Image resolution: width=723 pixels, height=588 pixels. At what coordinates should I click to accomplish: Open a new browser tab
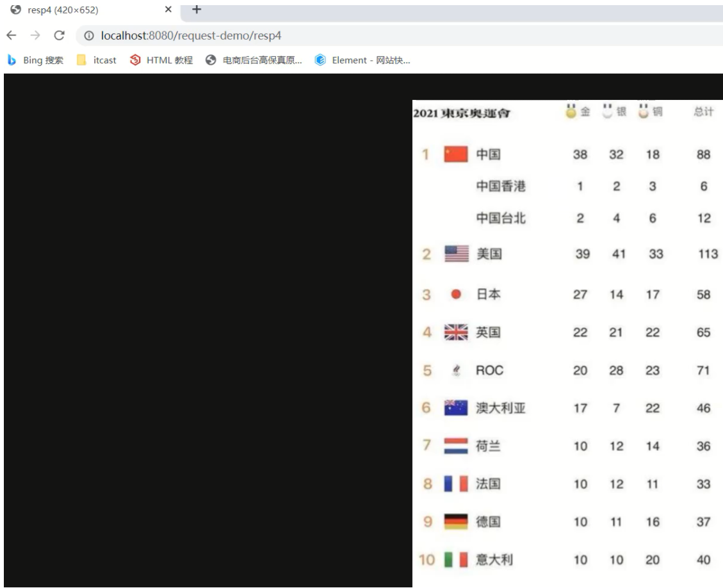coord(197,9)
